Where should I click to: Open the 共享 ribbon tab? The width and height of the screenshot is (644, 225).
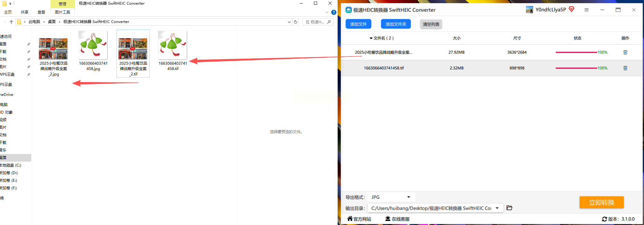coord(25,12)
